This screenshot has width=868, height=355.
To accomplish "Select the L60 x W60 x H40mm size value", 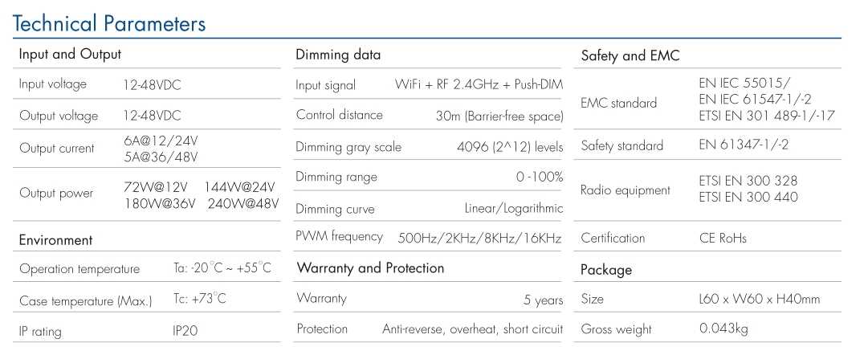I will 760,299.
